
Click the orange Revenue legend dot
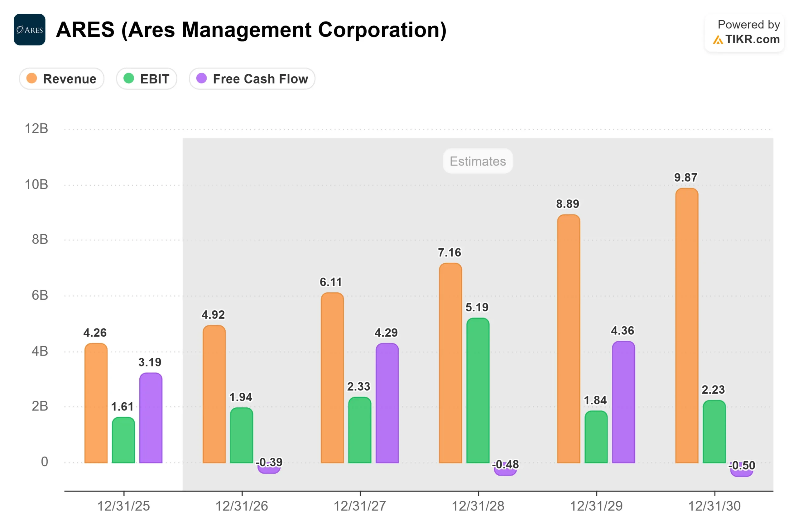point(31,78)
